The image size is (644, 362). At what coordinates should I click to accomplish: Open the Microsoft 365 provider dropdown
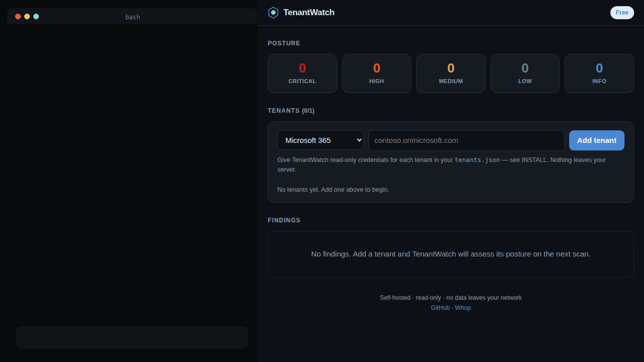click(x=320, y=140)
